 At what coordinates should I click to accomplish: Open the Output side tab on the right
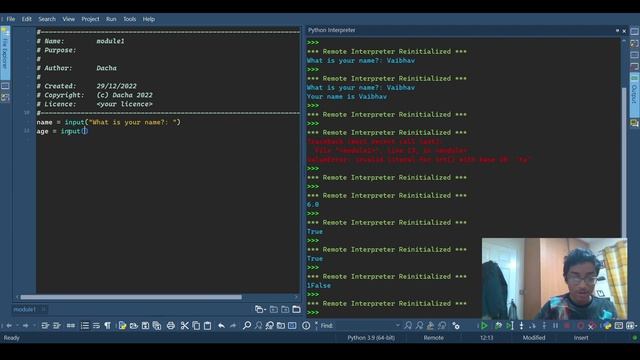[x=634, y=95]
